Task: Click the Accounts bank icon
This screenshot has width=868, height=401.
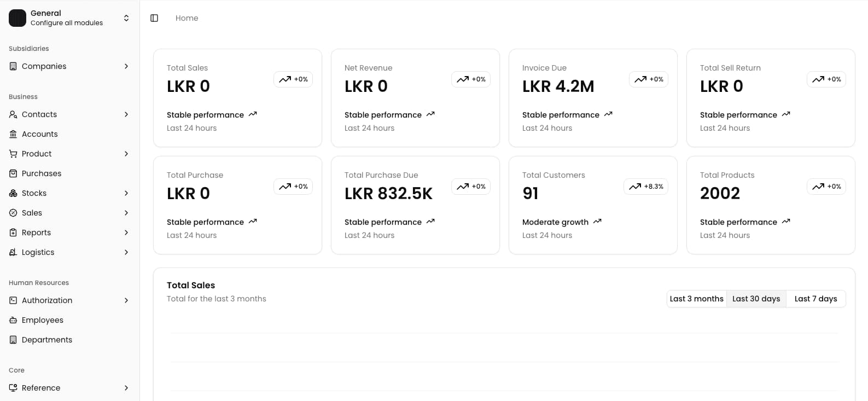Action: [x=13, y=134]
